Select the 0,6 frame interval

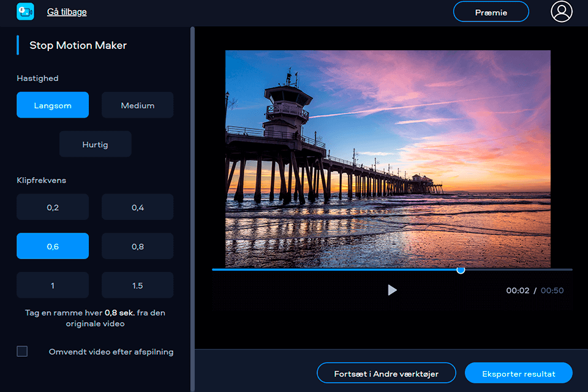(x=52, y=246)
